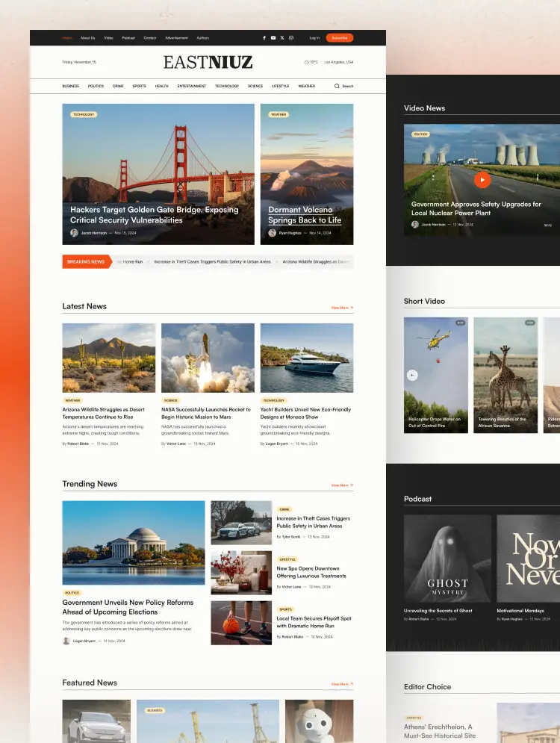
Task: Select the Politics category in nav bar
Action: (x=96, y=86)
